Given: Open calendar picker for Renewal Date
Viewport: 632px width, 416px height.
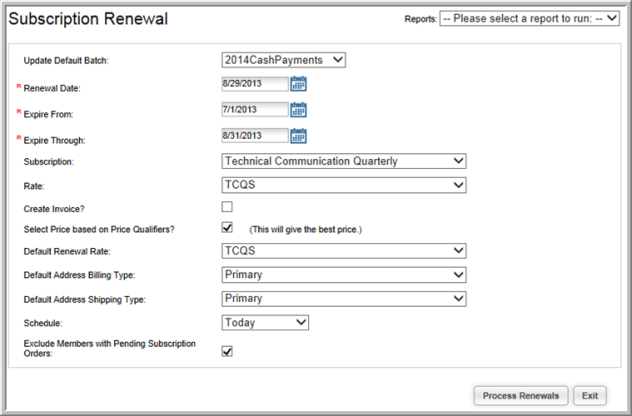Looking at the screenshot, I should pos(298,84).
